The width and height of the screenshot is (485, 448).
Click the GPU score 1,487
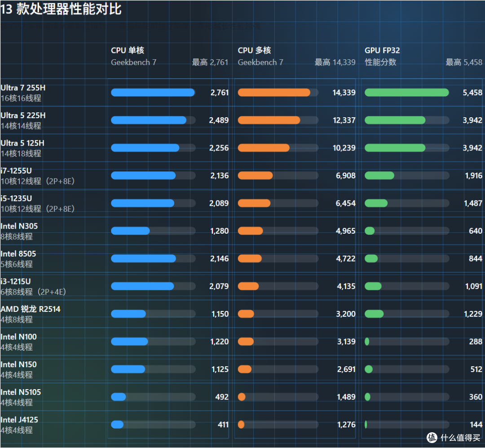point(473,204)
